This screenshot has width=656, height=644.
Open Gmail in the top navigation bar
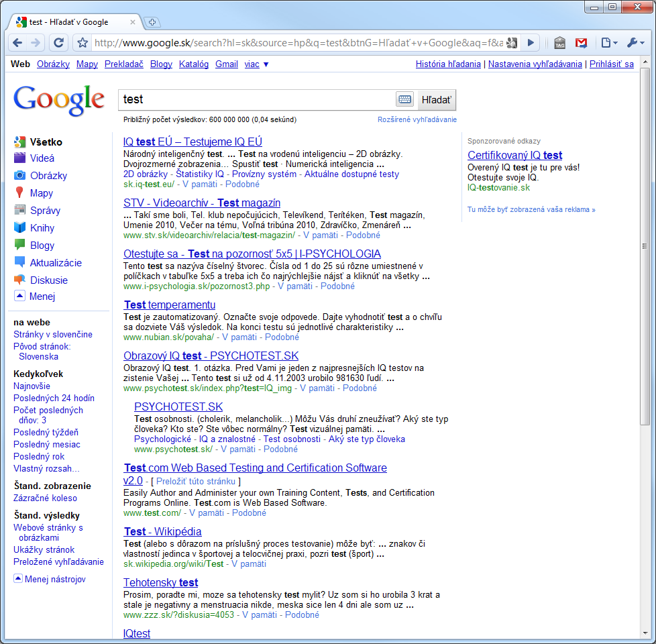(227, 64)
